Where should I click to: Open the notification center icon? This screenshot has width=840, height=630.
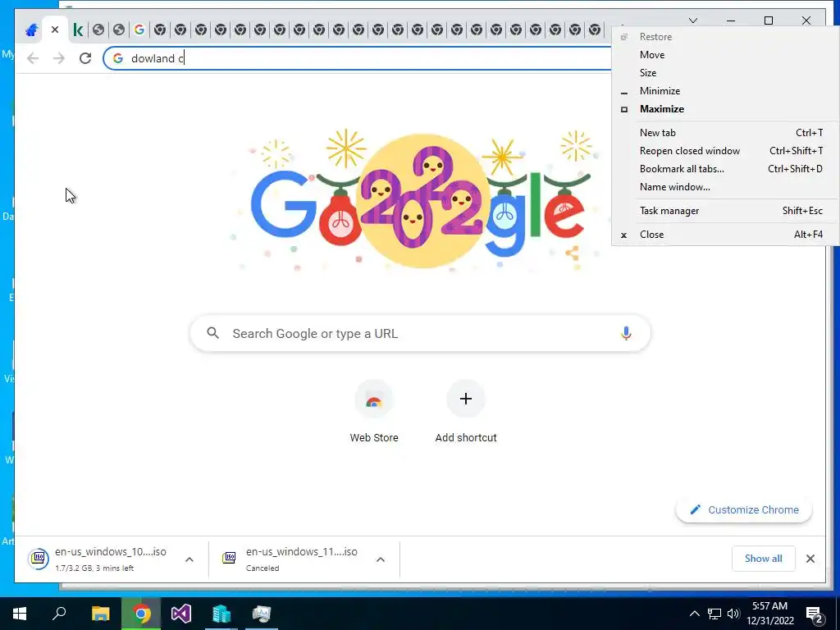coord(815,614)
